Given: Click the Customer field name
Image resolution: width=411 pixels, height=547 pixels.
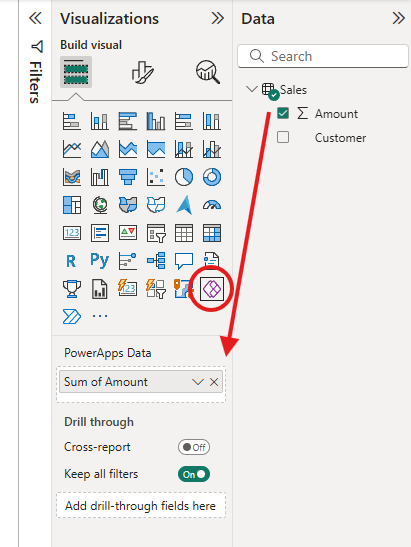Looking at the screenshot, I should click(340, 138).
